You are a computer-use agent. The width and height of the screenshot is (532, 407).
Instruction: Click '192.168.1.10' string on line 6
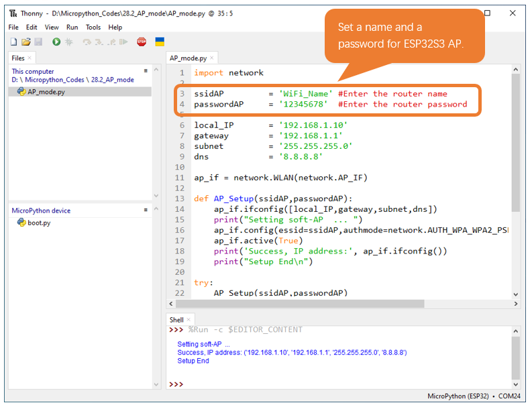(x=313, y=125)
